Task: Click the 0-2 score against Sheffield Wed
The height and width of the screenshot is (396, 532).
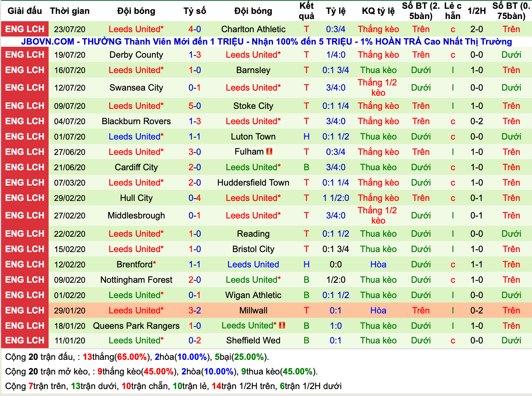Action: [x=195, y=340]
